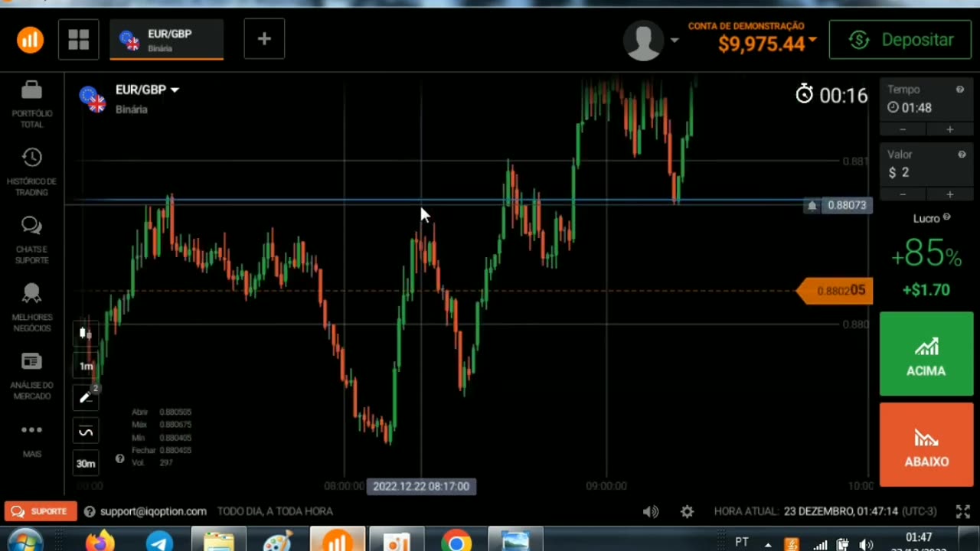The height and width of the screenshot is (551, 980).
Task: Click the system tray volume icon
Action: pos(866,545)
